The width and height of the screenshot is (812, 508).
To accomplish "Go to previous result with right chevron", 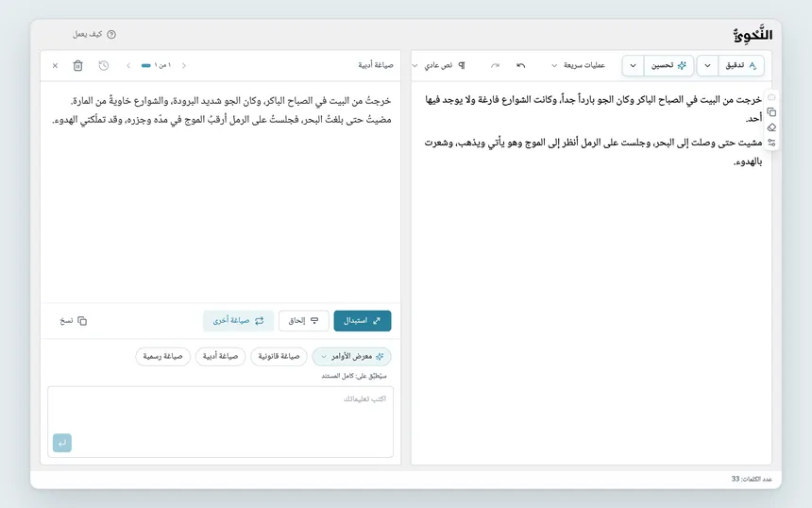I will click(184, 66).
